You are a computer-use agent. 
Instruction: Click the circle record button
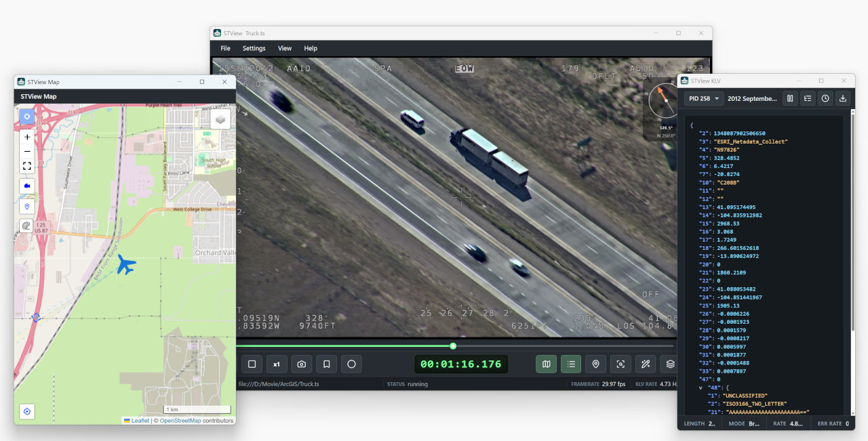[351, 364]
